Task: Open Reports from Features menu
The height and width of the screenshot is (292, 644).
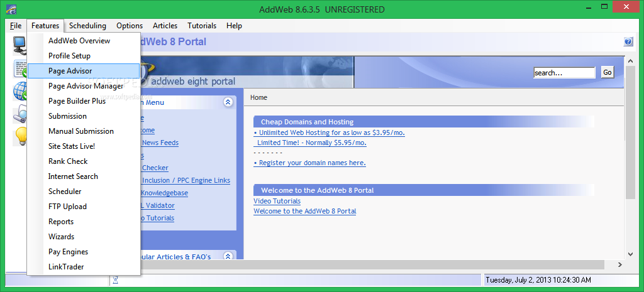Action: pos(84,222)
